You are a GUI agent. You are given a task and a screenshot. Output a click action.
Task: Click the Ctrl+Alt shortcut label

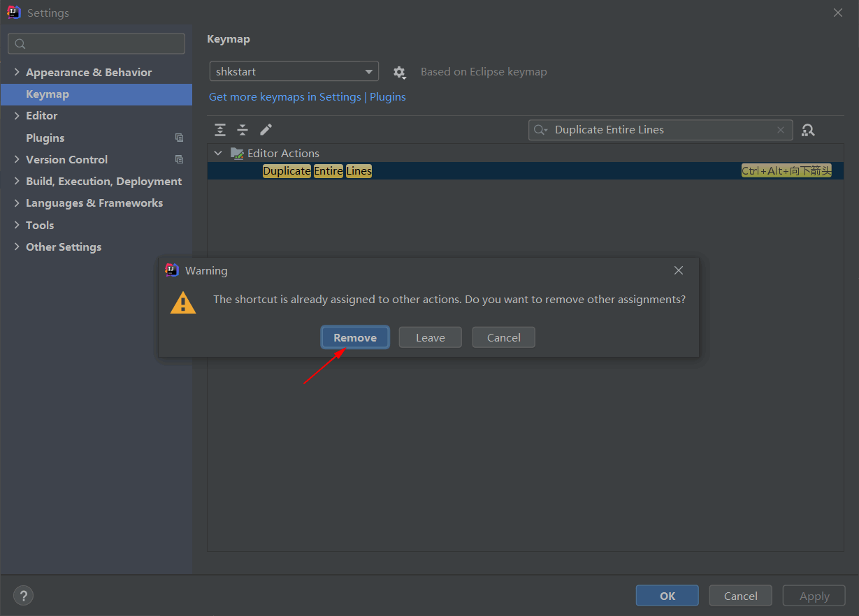click(786, 171)
